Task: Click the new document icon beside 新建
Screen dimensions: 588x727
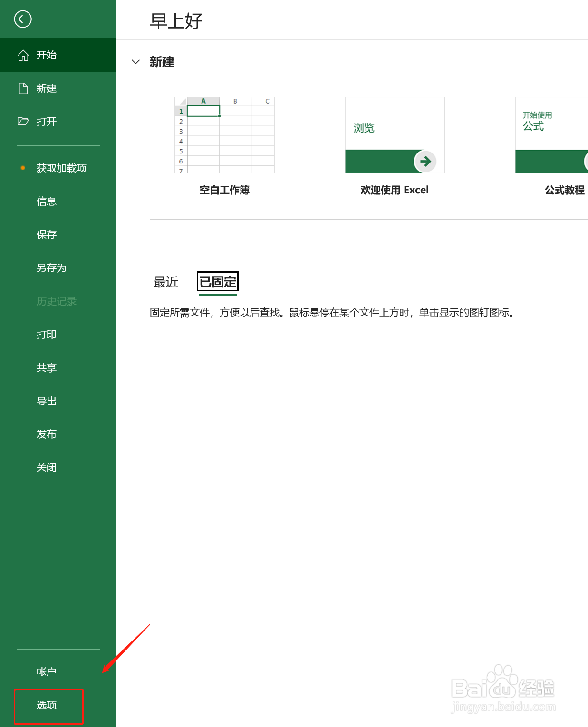Action: click(x=23, y=88)
